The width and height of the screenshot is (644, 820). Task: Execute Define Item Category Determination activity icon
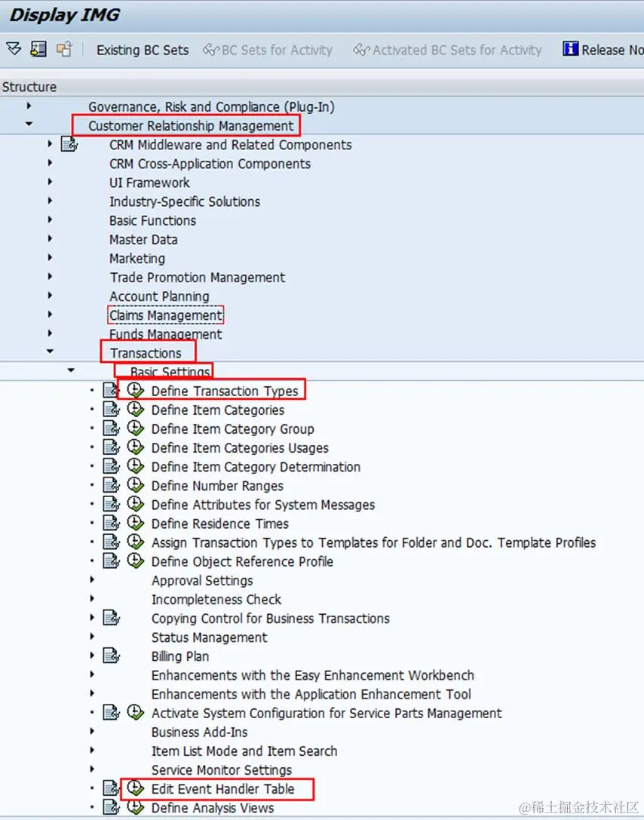click(136, 466)
